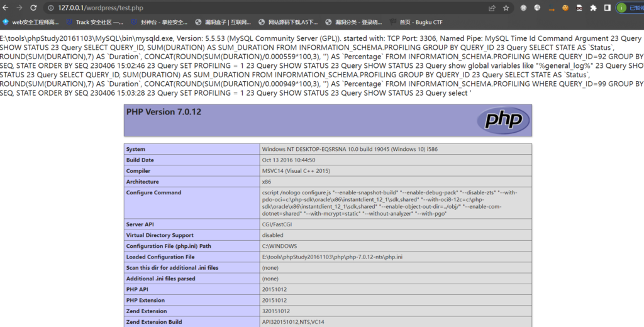Click the hacker-face extension icon
The height and width of the screenshot is (327, 644).
pyautogui.click(x=579, y=8)
